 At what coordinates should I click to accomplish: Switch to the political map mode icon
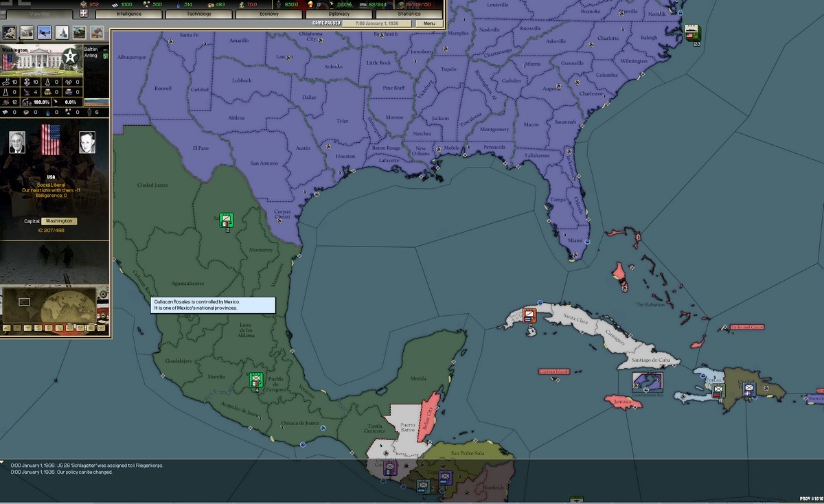(x=17, y=328)
